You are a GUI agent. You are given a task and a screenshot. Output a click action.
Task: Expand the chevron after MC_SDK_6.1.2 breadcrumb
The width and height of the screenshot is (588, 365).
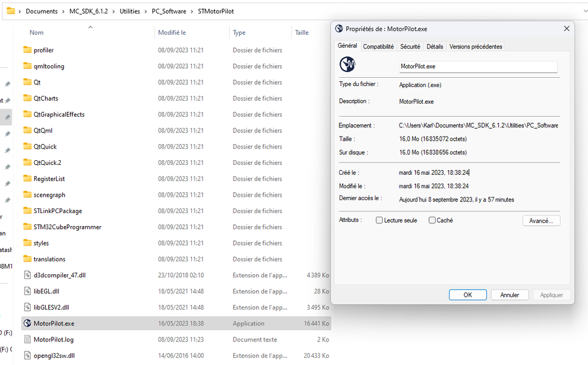click(114, 11)
